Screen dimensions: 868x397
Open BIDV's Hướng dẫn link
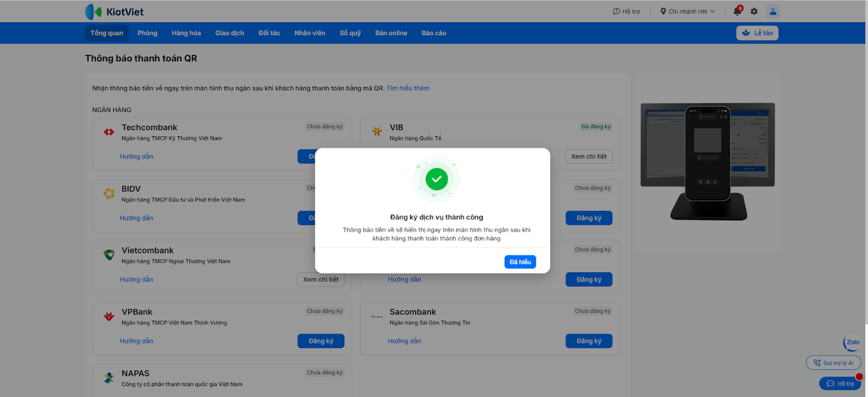[x=137, y=218]
